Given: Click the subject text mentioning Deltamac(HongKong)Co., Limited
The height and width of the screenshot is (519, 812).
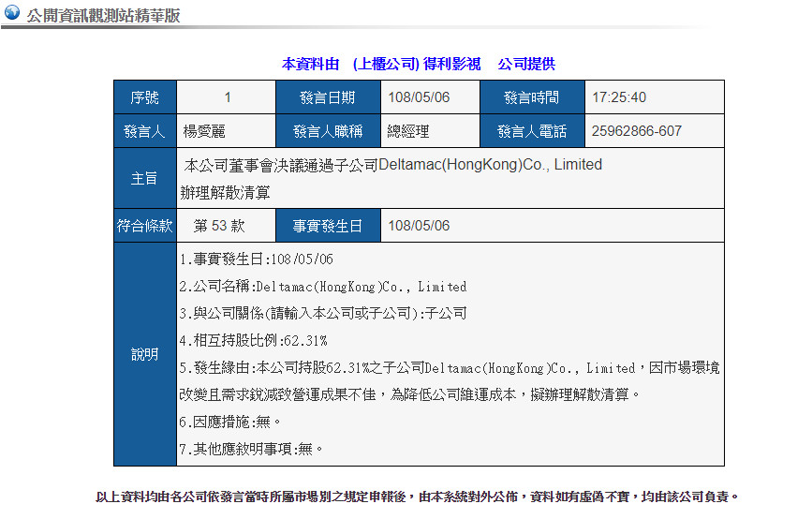Looking at the screenshot, I should coord(392,178).
